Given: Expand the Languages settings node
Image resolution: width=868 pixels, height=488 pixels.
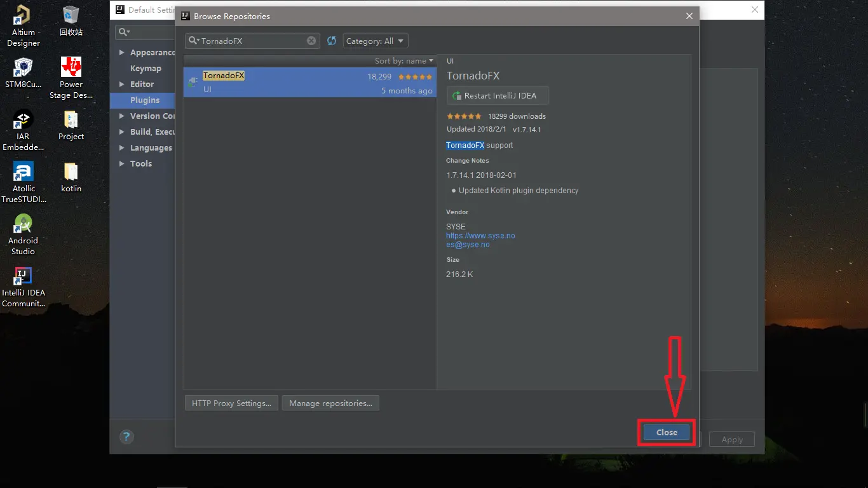Looking at the screenshot, I should [122, 148].
